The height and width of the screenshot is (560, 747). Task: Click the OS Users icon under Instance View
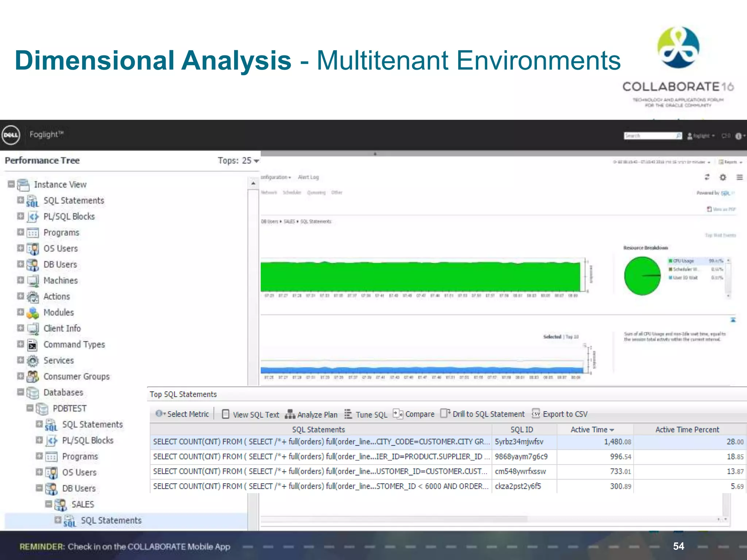pos(32,249)
